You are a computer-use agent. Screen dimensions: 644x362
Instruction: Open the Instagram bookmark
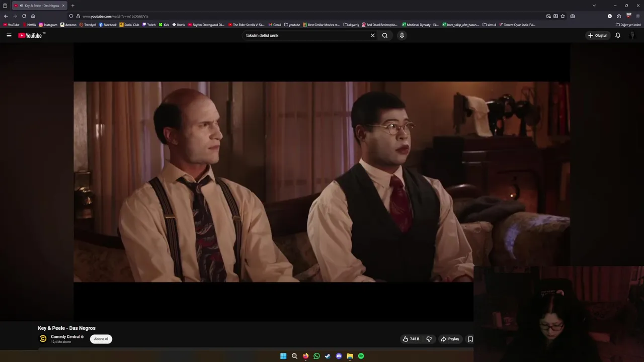pyautogui.click(x=48, y=25)
